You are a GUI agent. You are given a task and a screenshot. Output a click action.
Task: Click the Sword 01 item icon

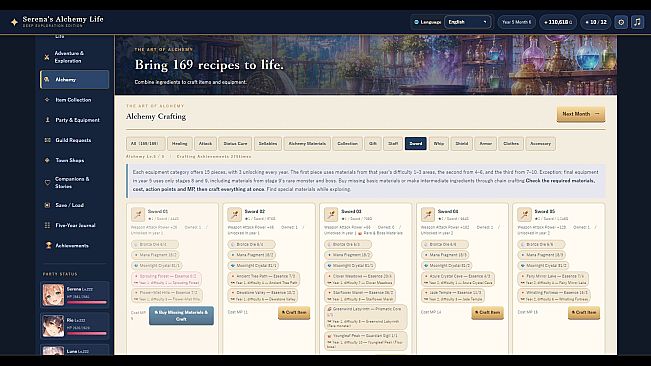(x=138, y=215)
